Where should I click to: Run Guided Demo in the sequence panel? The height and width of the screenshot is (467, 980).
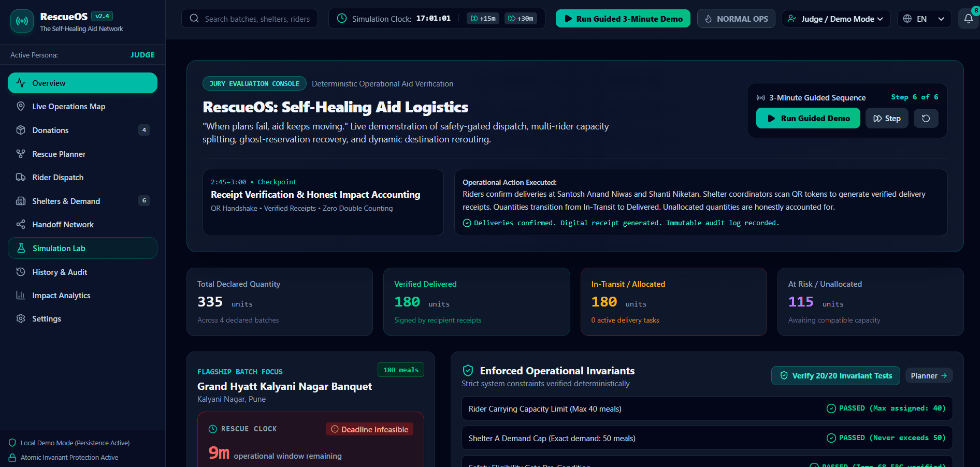[808, 119]
